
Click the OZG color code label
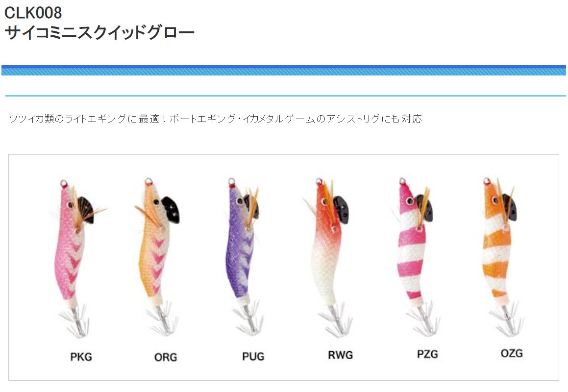pos(512,353)
